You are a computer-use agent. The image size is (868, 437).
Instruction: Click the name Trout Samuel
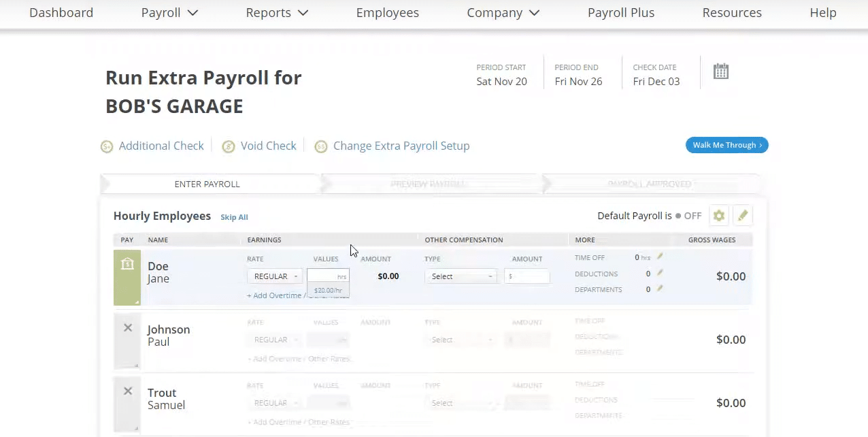(x=166, y=399)
